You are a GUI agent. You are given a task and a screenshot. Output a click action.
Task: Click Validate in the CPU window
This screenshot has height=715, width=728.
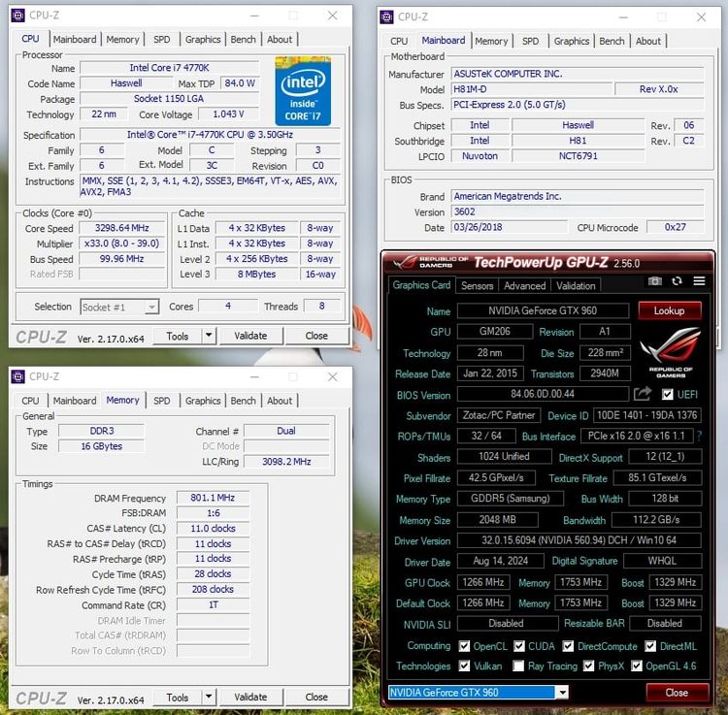click(250, 336)
